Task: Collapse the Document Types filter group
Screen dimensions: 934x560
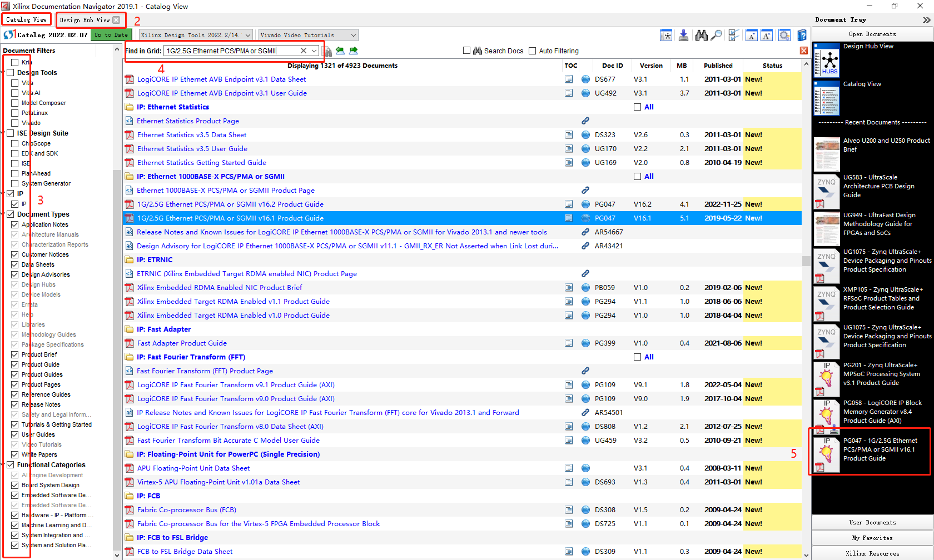Action: coord(3,214)
